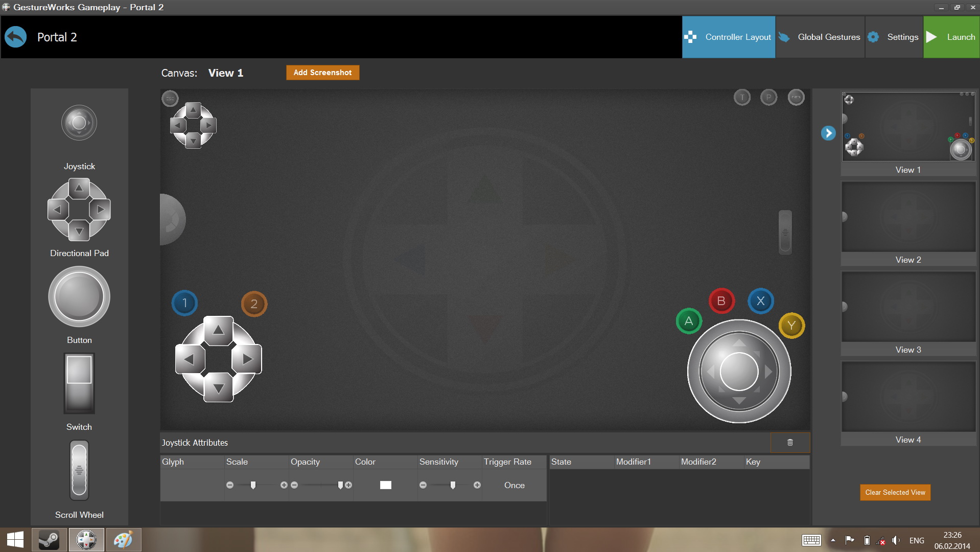Click the State column header
The height and width of the screenshot is (552, 980).
coord(581,462)
